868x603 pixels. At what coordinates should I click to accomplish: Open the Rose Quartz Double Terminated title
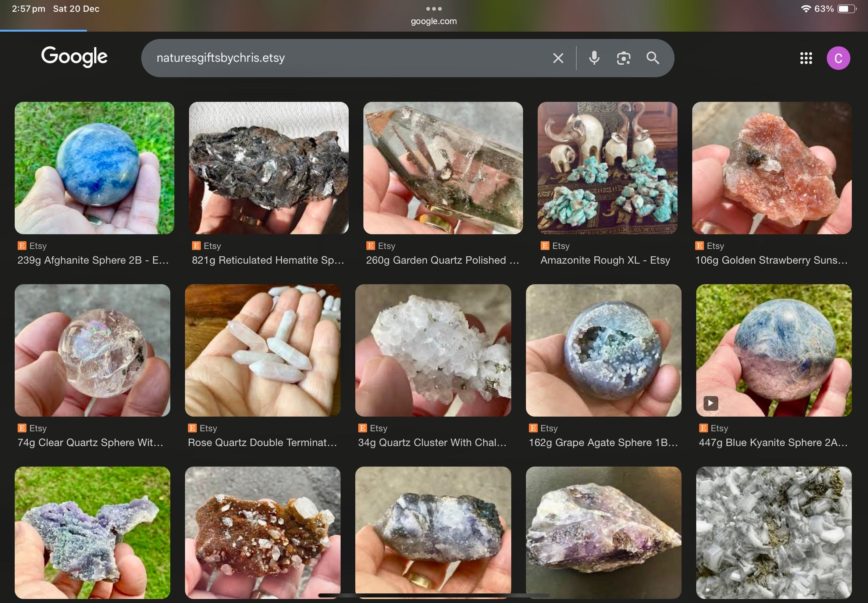pos(262,442)
